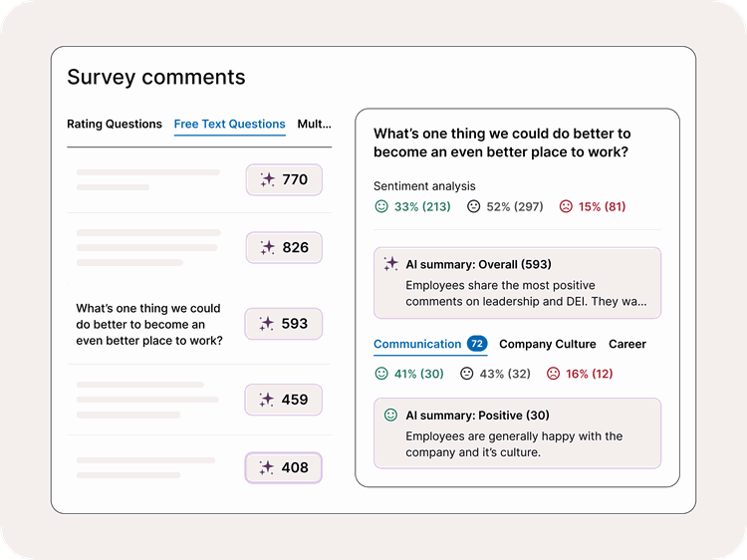Screen dimensions: 747x560
Task: Click the sparkle icon beside 826
Action: tap(267, 248)
